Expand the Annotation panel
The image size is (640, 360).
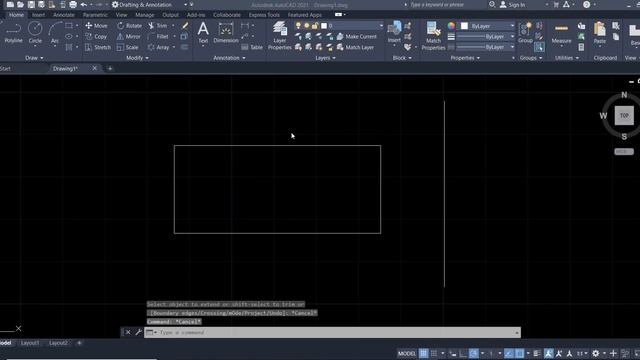229,58
